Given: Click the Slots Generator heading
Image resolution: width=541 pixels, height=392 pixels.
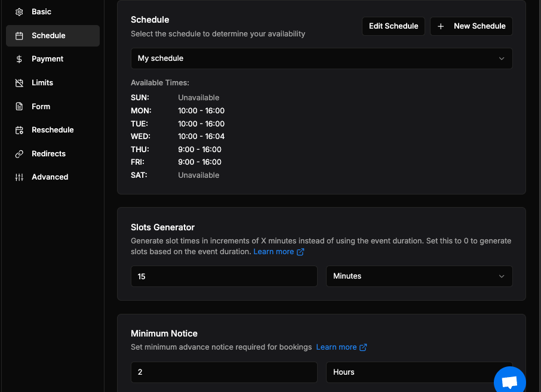Looking at the screenshot, I should coord(162,227).
